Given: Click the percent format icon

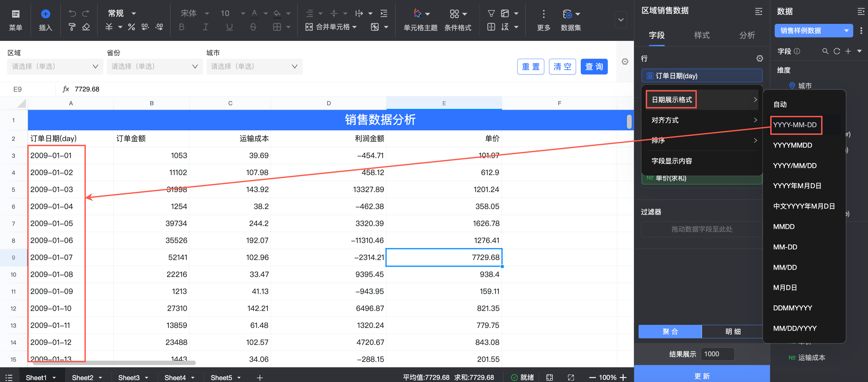Looking at the screenshot, I should pyautogui.click(x=131, y=27).
